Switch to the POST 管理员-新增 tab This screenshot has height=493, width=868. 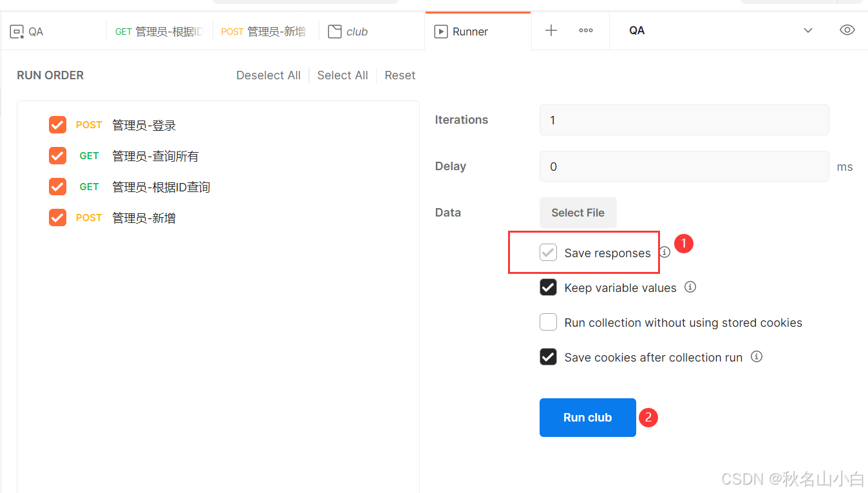tap(265, 32)
